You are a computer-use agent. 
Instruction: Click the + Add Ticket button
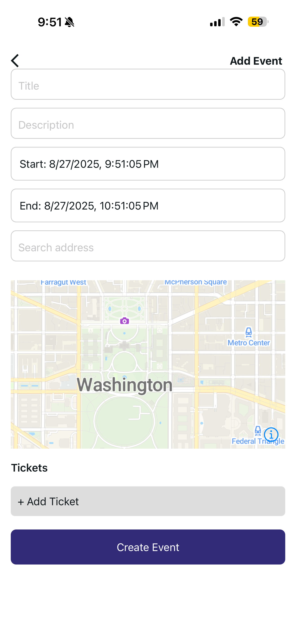pyautogui.click(x=148, y=501)
